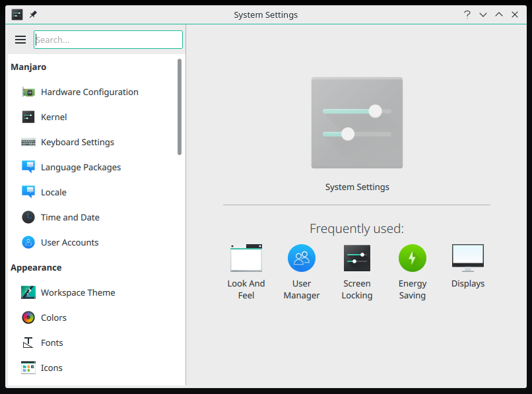Open Keyboard Settings
The image size is (532, 394).
[x=77, y=142]
